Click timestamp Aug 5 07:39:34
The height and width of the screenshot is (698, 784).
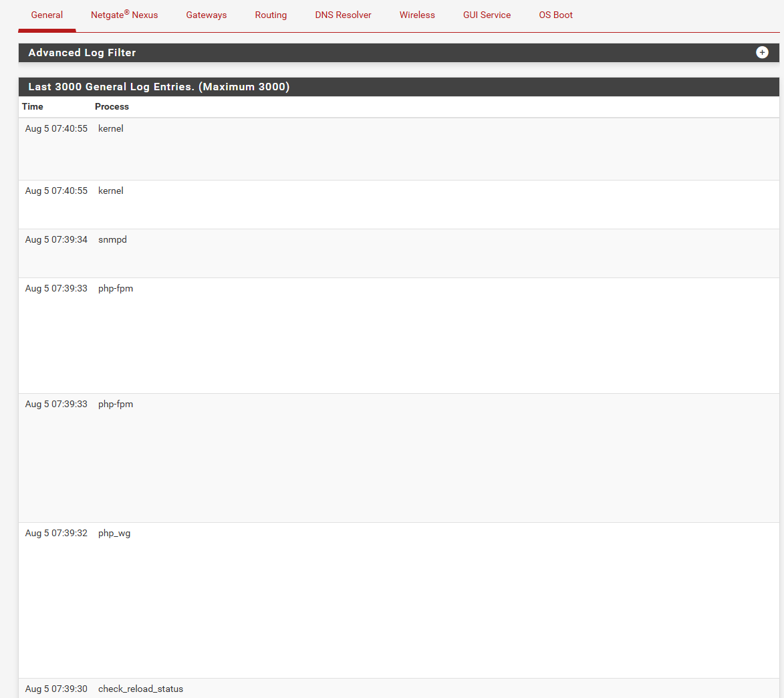coord(56,239)
